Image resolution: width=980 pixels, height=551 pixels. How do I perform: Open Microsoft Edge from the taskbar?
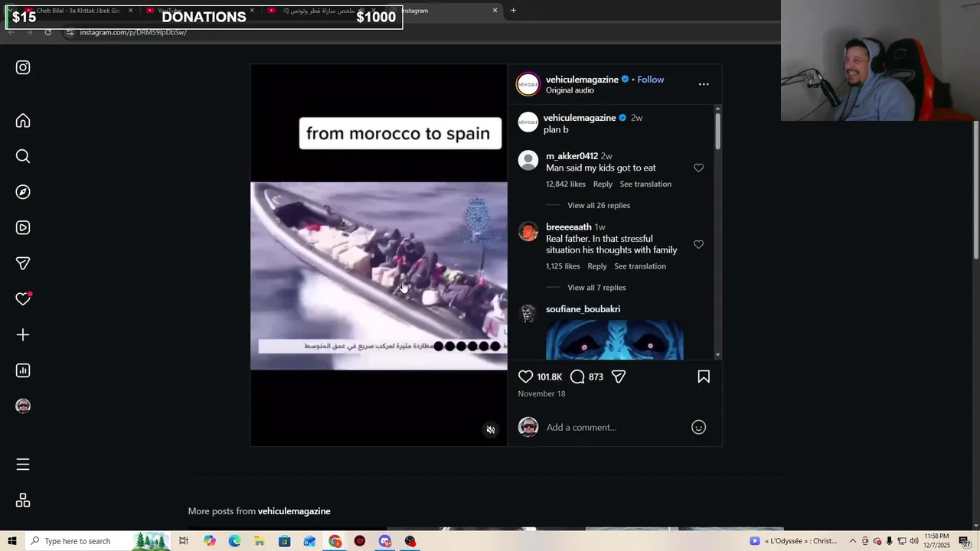[x=234, y=541]
